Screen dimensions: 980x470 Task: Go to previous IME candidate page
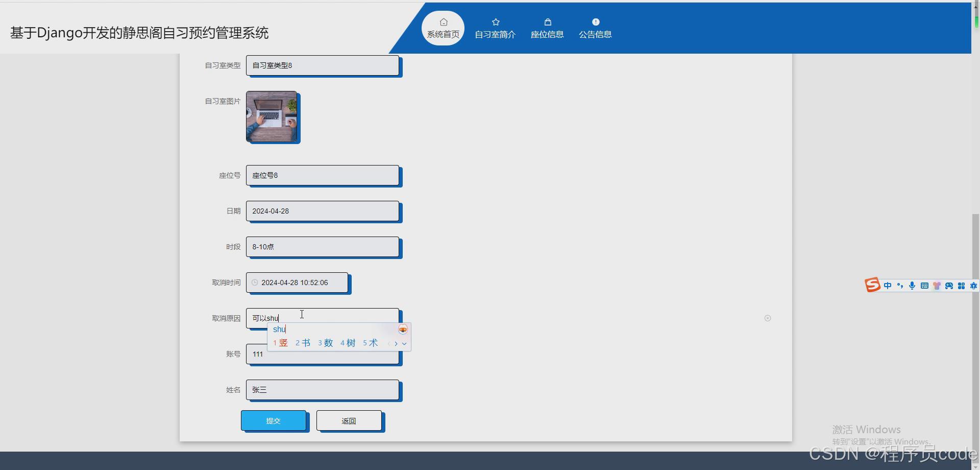pos(389,344)
